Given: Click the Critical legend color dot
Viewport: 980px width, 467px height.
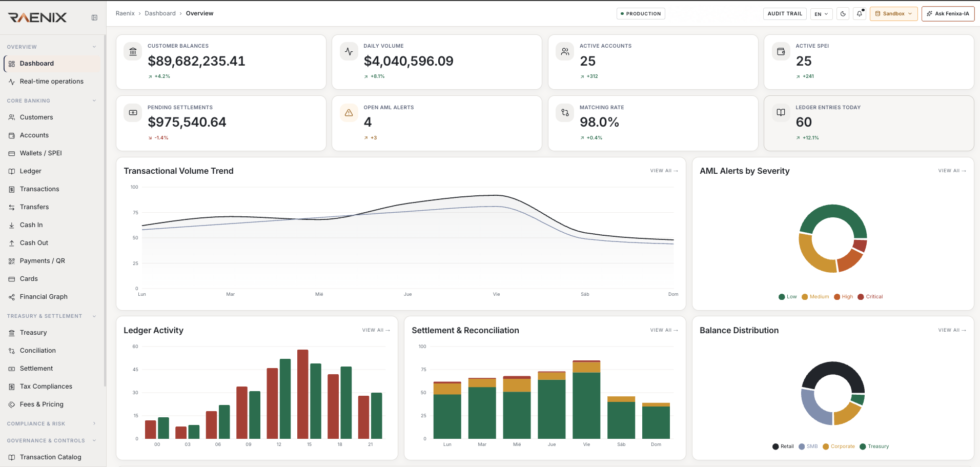Looking at the screenshot, I should point(861,297).
